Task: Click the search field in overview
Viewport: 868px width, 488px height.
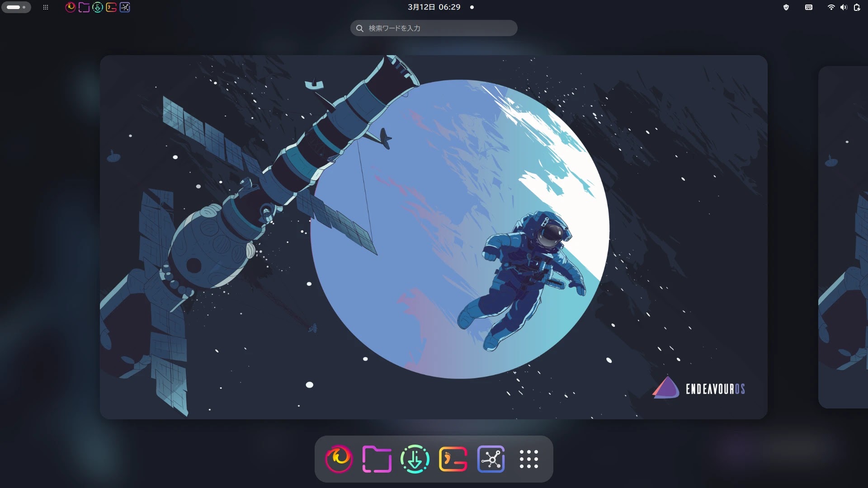Action: click(x=434, y=28)
